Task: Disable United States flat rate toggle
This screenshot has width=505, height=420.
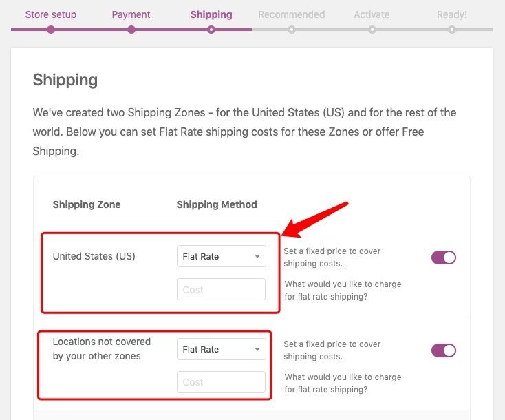Action: pyautogui.click(x=444, y=258)
